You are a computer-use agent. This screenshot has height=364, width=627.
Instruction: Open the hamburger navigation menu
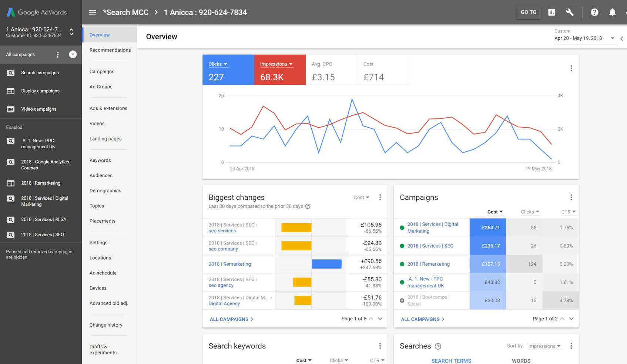93,12
